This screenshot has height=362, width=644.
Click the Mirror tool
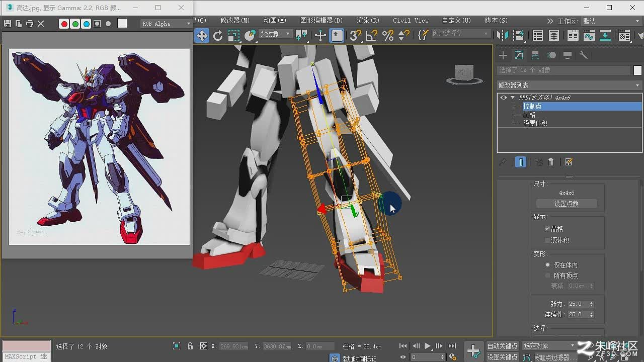pos(502,35)
